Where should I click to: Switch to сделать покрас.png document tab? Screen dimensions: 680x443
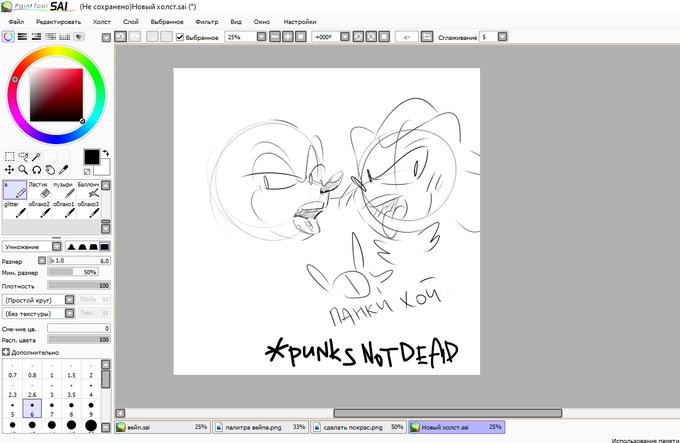359,427
